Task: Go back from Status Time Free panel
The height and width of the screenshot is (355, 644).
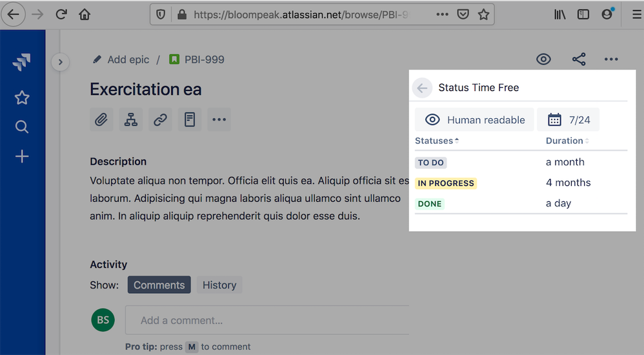Action: coord(422,88)
